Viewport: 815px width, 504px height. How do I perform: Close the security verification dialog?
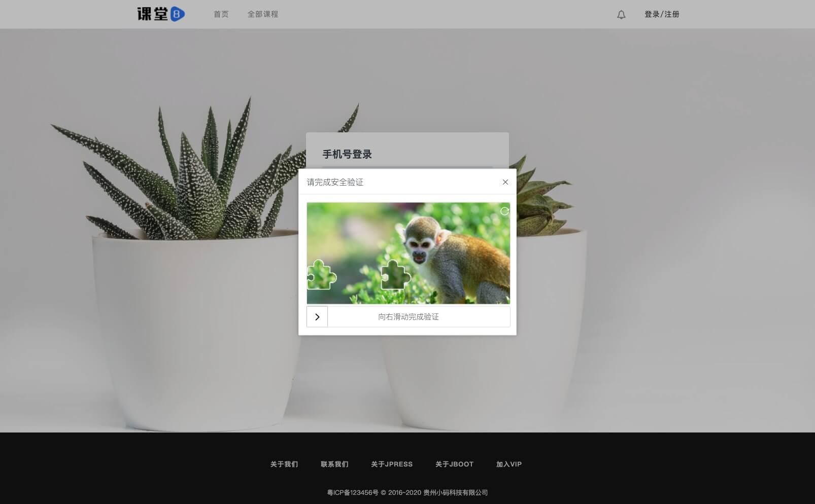(x=505, y=182)
